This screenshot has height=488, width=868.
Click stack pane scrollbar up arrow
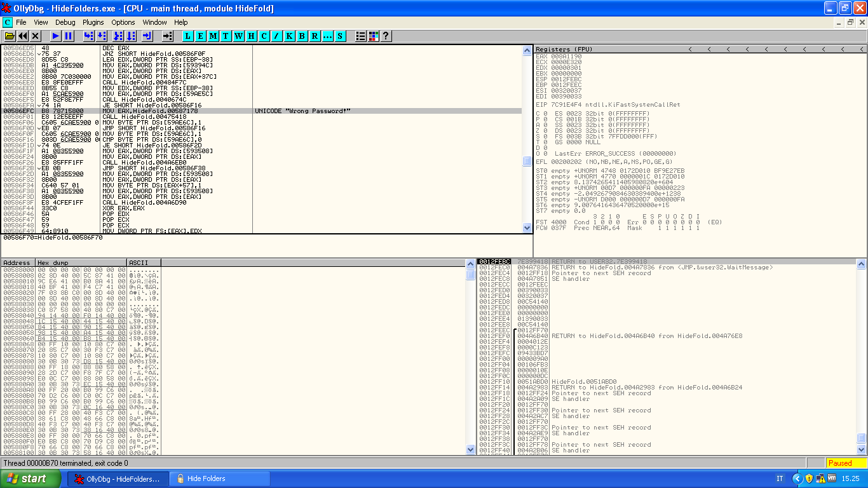[861, 263]
